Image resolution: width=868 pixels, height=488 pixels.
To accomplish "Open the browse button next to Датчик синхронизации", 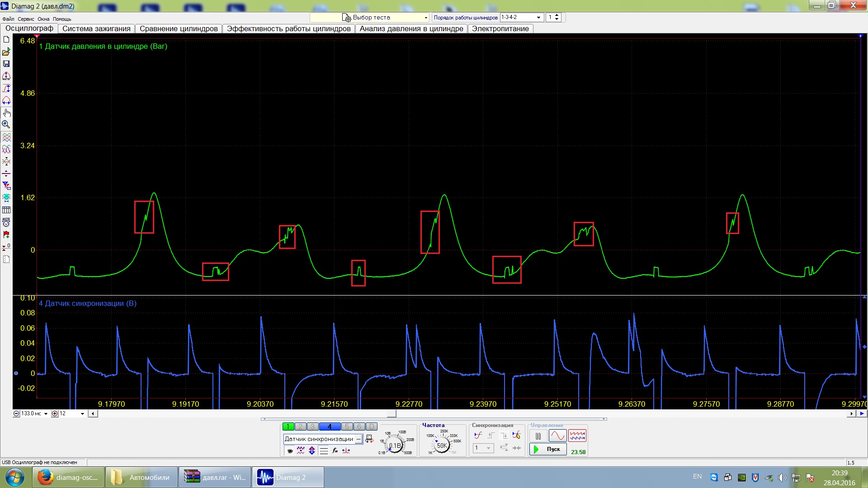I will 359,439.
